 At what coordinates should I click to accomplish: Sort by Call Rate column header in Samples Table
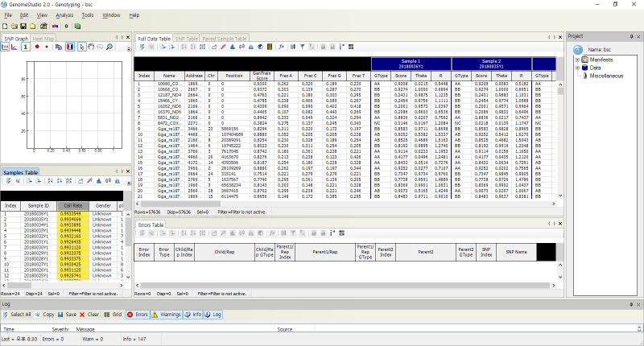coord(72,206)
